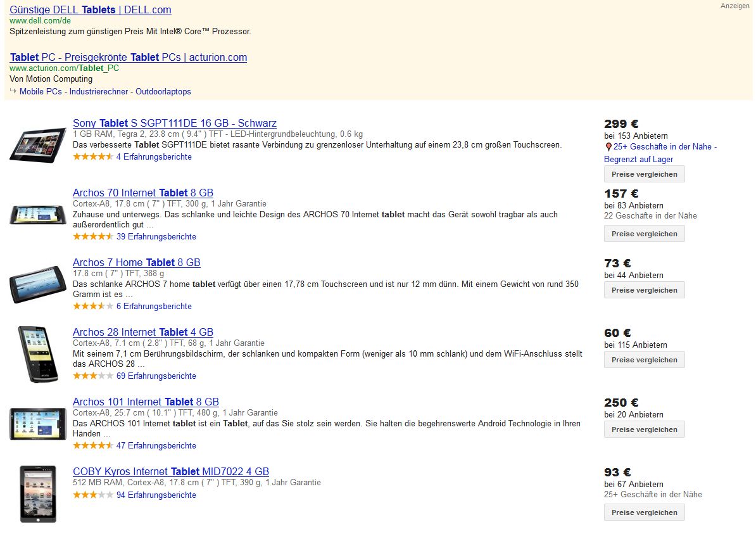This screenshot has width=756, height=534.
Task: View the 94 Erfahrungsberichte reviews
Action: (156, 495)
